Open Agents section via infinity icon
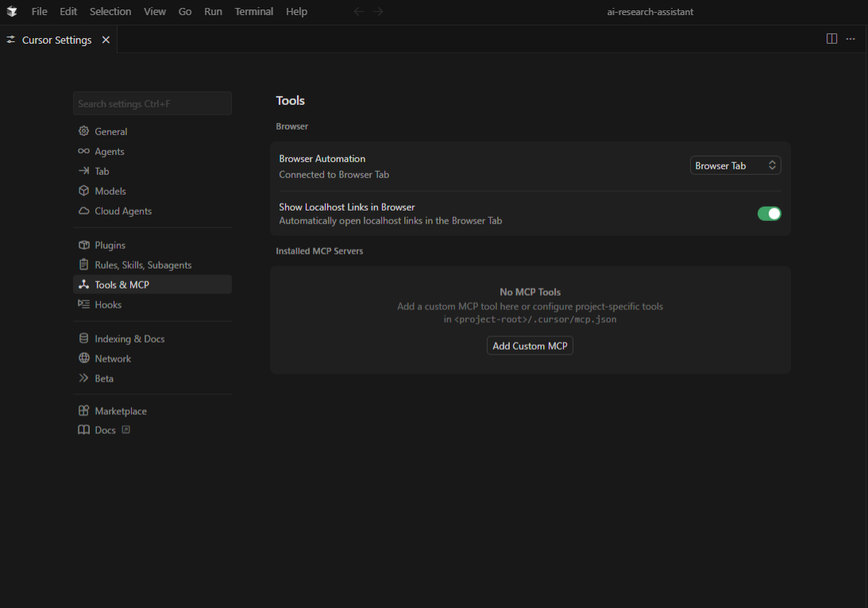Image resolution: width=868 pixels, height=608 pixels. click(x=83, y=151)
